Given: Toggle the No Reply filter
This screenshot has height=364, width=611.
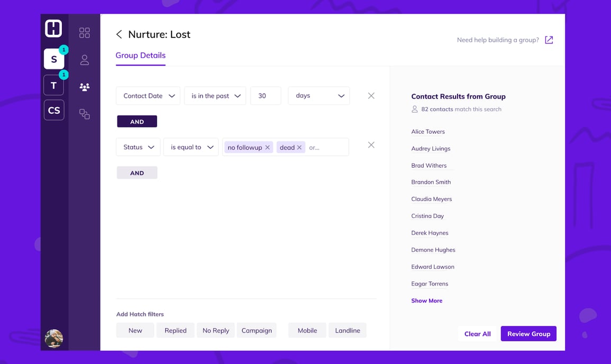Looking at the screenshot, I should [x=215, y=330].
